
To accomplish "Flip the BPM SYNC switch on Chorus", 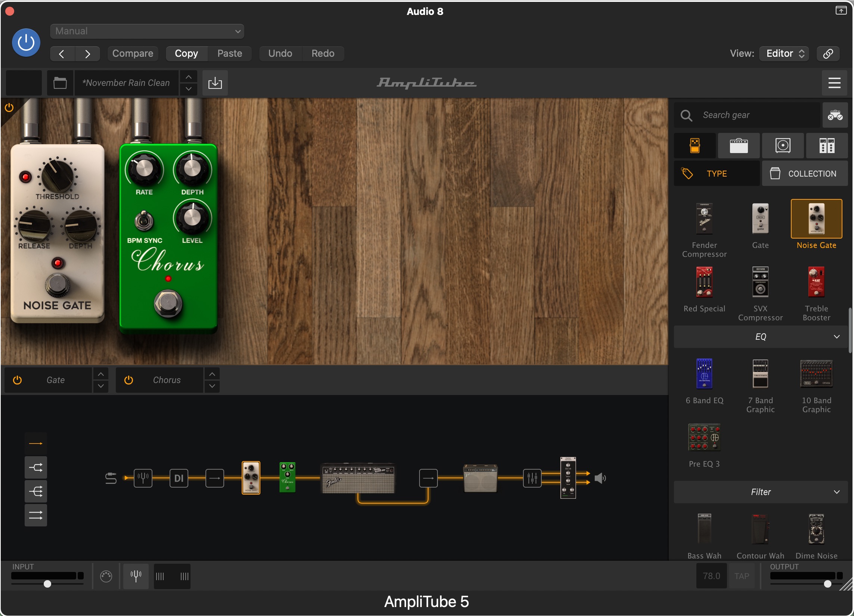I will [144, 220].
